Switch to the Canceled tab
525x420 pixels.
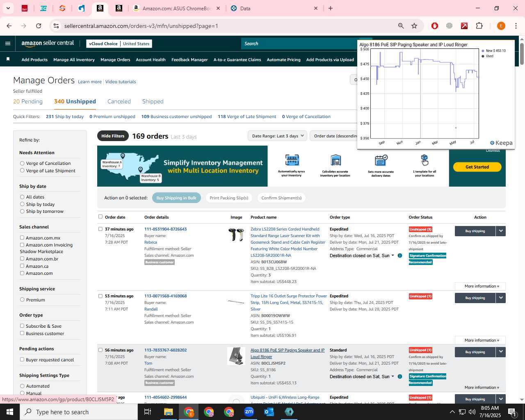coord(119,101)
